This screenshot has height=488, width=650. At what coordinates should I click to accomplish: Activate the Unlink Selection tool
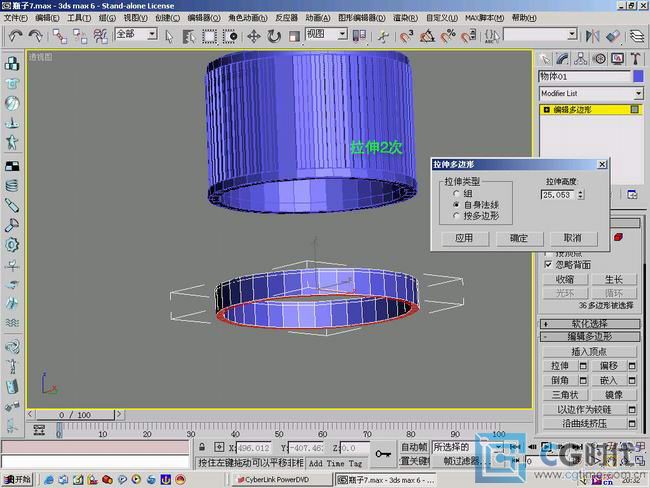point(80,36)
